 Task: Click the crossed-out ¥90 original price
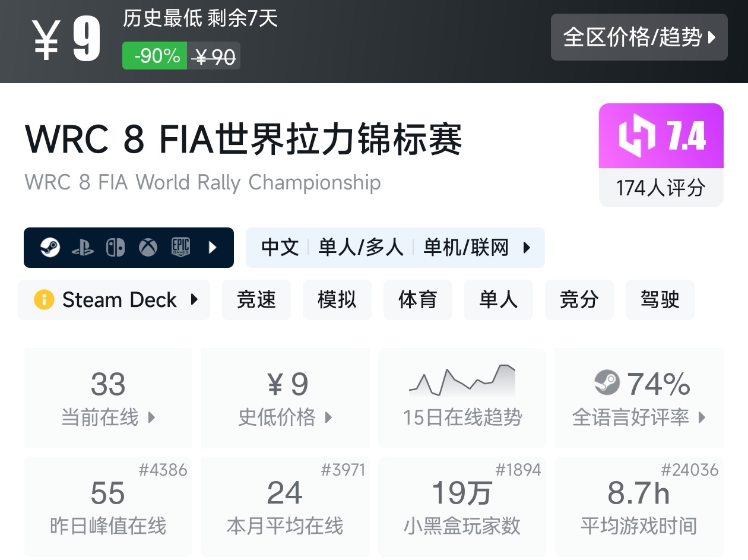point(214,56)
